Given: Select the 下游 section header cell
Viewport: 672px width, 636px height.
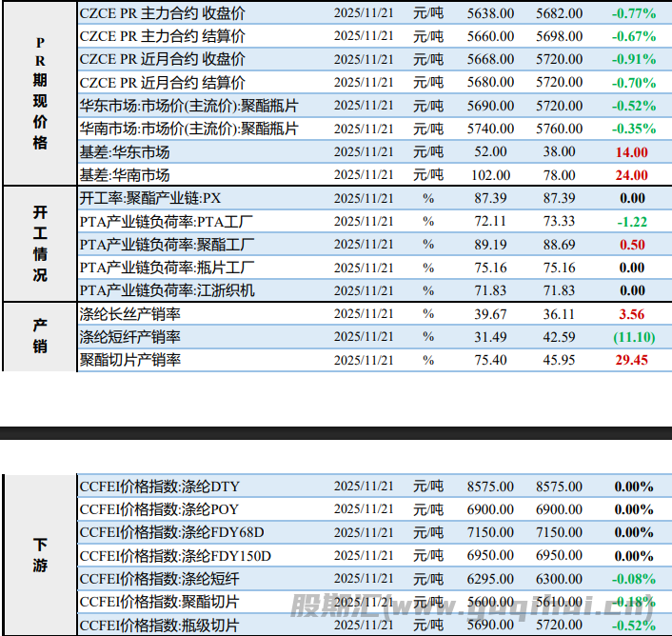Looking at the screenshot, I should (40, 555).
